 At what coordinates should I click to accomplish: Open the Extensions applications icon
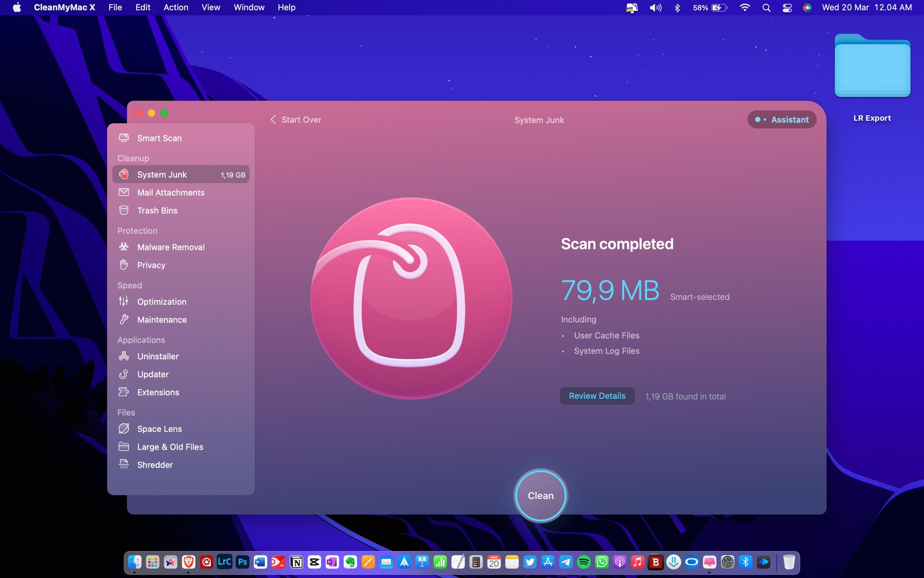tap(124, 392)
